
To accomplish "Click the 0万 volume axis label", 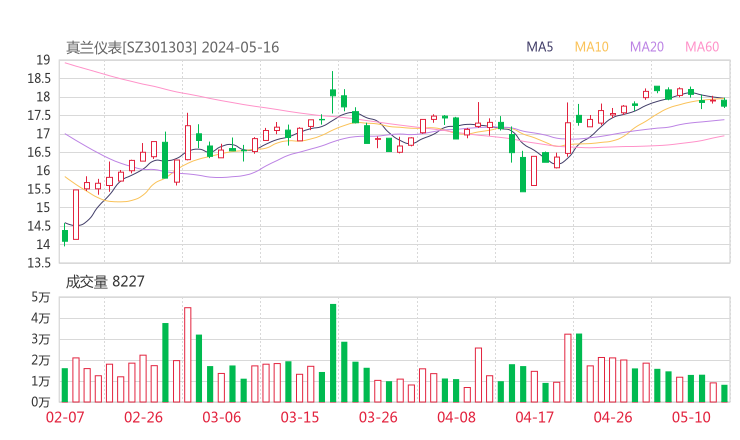I will click(x=41, y=402).
